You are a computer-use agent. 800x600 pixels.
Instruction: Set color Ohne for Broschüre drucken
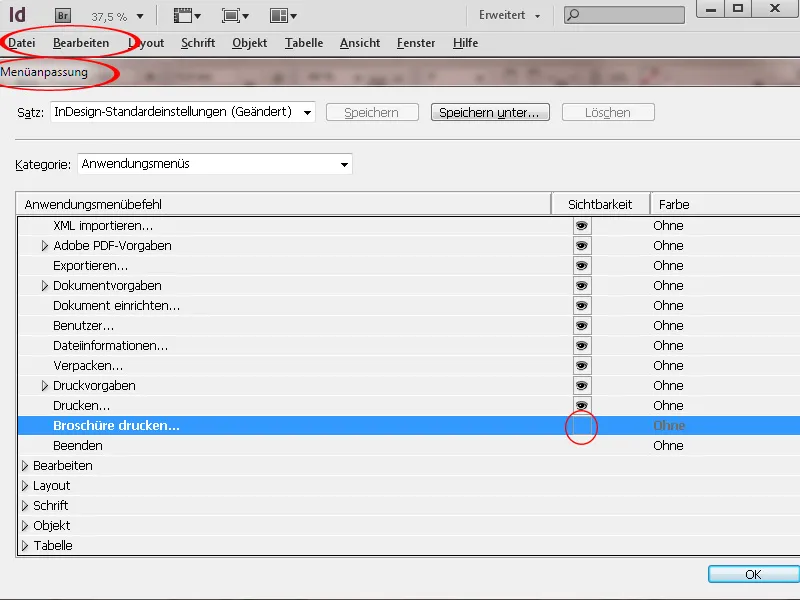(669, 426)
